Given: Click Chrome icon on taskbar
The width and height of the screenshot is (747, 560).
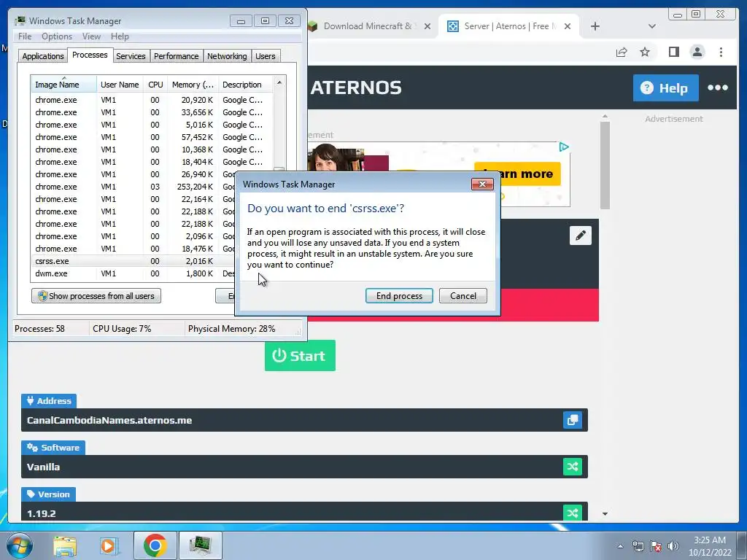Looking at the screenshot, I should click(155, 545).
